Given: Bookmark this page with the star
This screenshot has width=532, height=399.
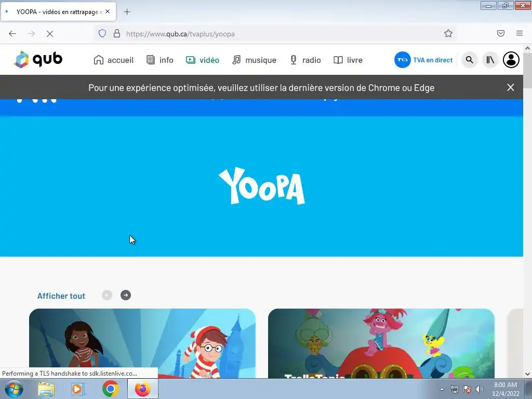Looking at the screenshot, I should (x=448, y=34).
